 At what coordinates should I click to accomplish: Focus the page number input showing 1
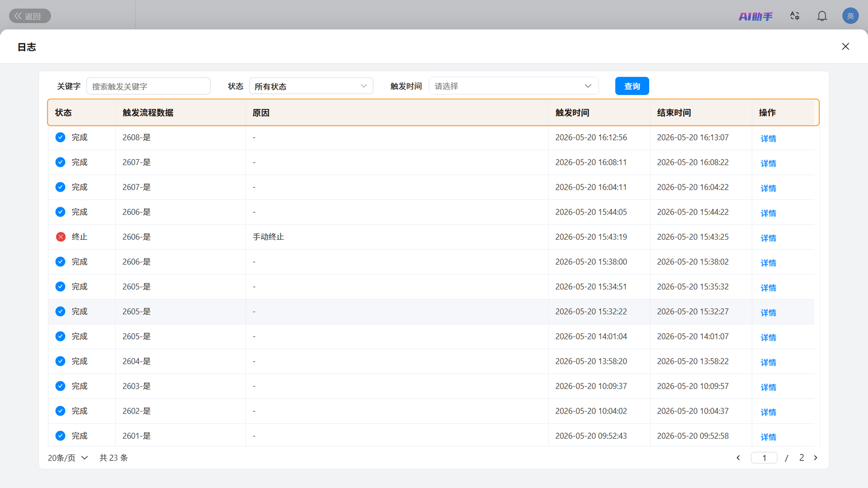click(764, 458)
